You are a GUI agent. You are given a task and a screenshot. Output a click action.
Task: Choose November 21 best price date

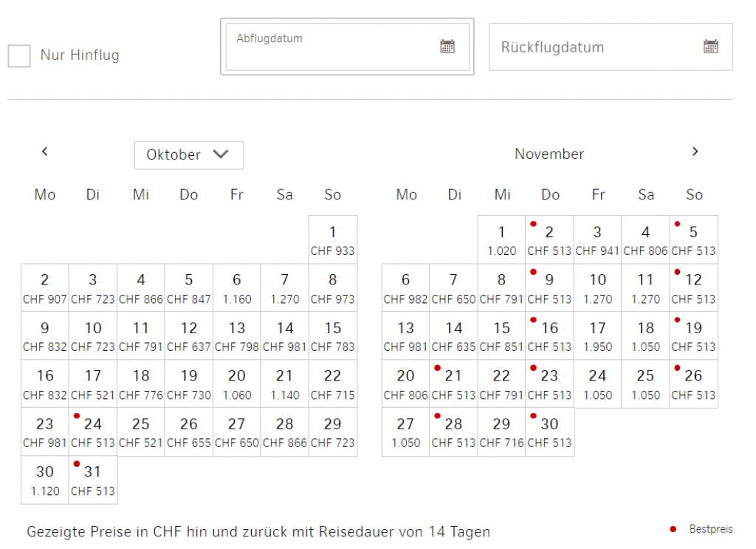tap(453, 384)
